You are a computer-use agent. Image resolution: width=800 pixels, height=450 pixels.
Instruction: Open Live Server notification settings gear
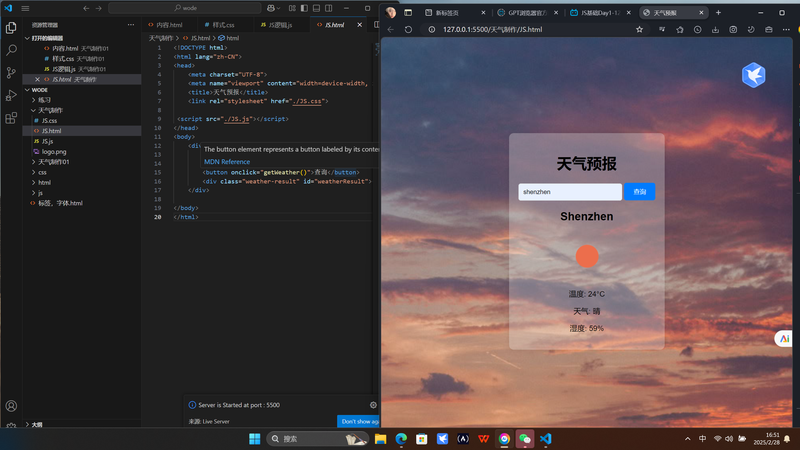(373, 405)
